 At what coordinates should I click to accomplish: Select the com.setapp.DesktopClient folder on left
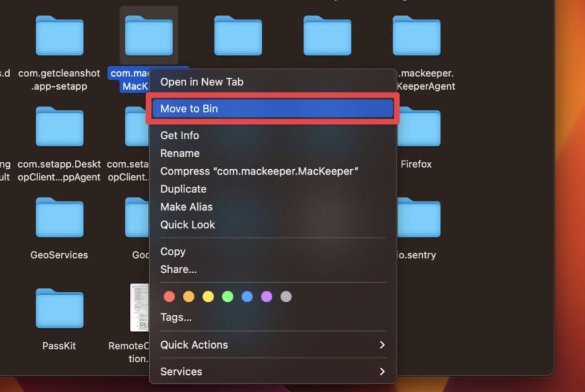click(59, 127)
